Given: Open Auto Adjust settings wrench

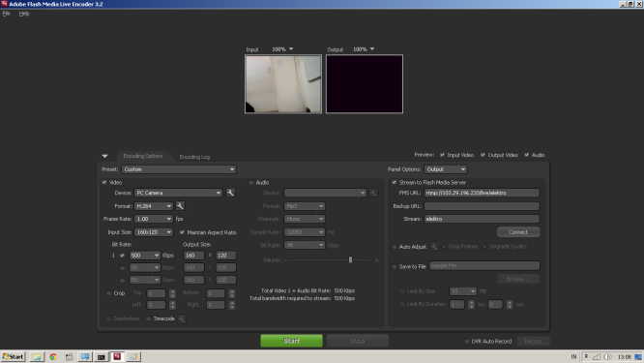Looking at the screenshot, I should 434,247.
